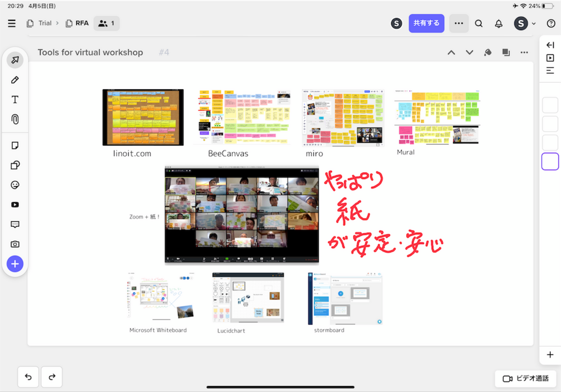This screenshot has width=561, height=392.
Task: Navigate to Trial in breadcrumb
Action: pos(44,23)
